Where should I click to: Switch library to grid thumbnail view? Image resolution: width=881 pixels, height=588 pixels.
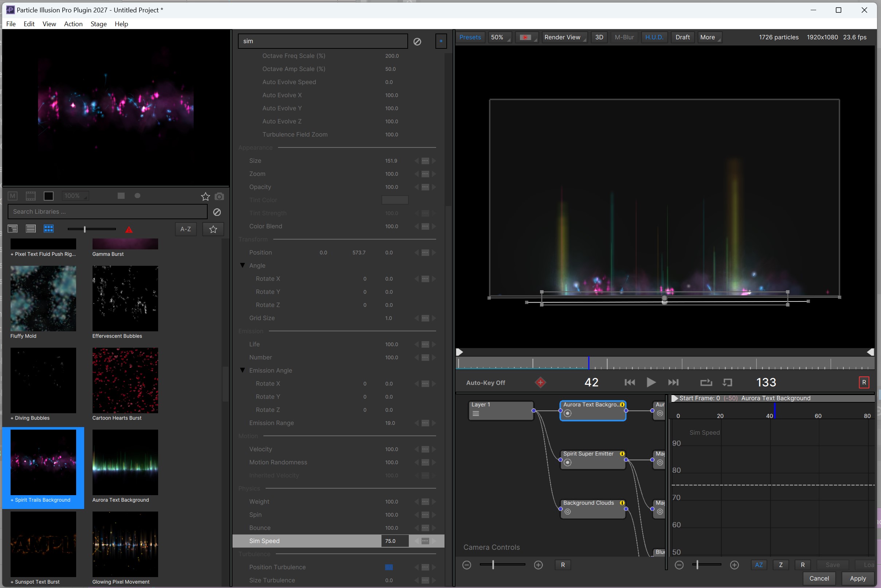click(49, 229)
